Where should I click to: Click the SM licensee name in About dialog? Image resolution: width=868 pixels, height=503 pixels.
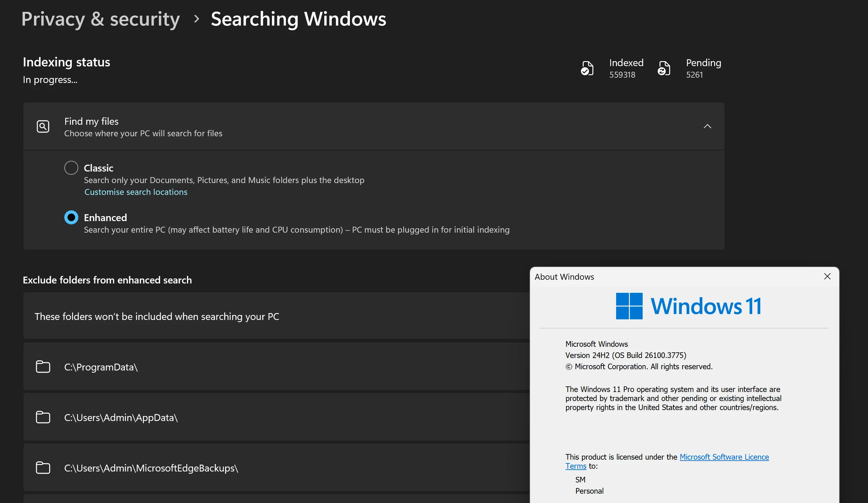point(581,480)
